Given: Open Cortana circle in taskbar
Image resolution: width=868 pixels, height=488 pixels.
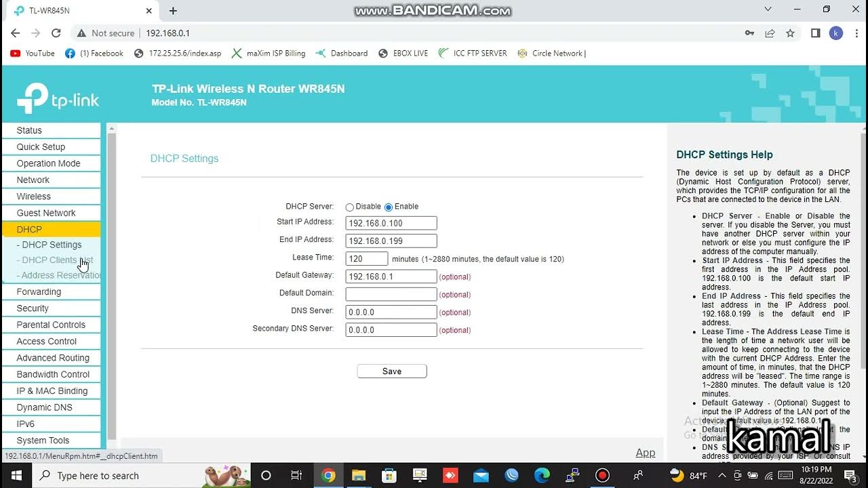Looking at the screenshot, I should pos(266,475).
